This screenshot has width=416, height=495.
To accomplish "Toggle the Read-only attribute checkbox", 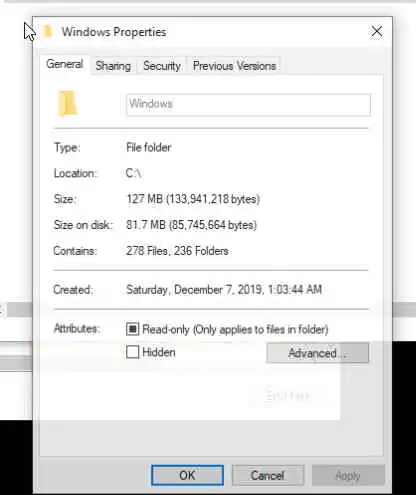I will point(132,329).
